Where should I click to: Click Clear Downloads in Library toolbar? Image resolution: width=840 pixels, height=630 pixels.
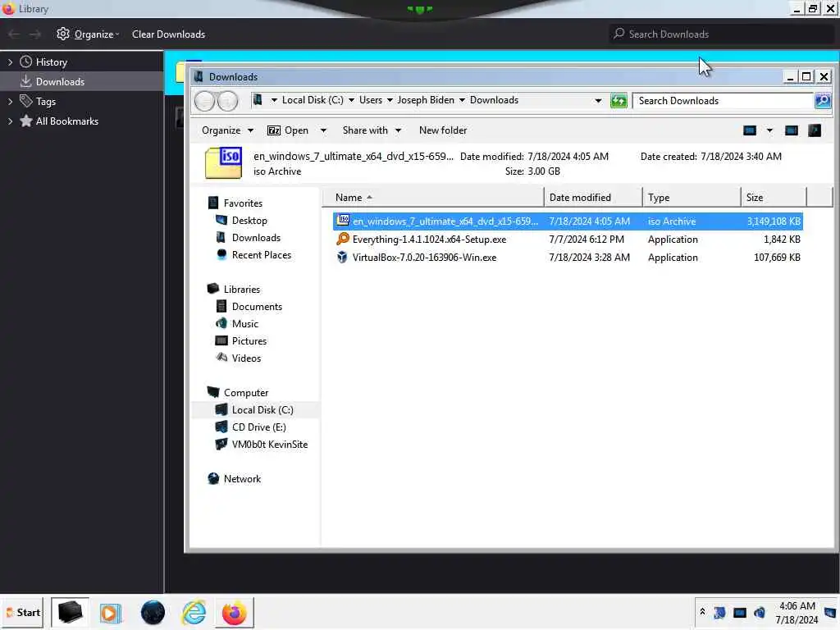[x=168, y=34]
